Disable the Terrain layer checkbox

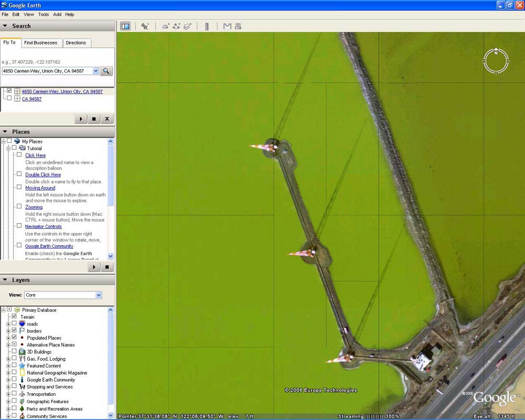click(x=14, y=316)
